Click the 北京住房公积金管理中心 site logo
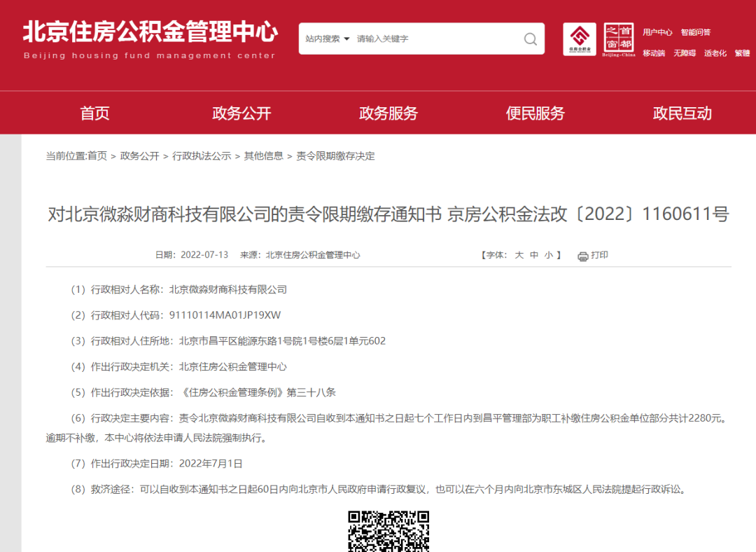Screen dimensions: 756x552 tap(150, 39)
